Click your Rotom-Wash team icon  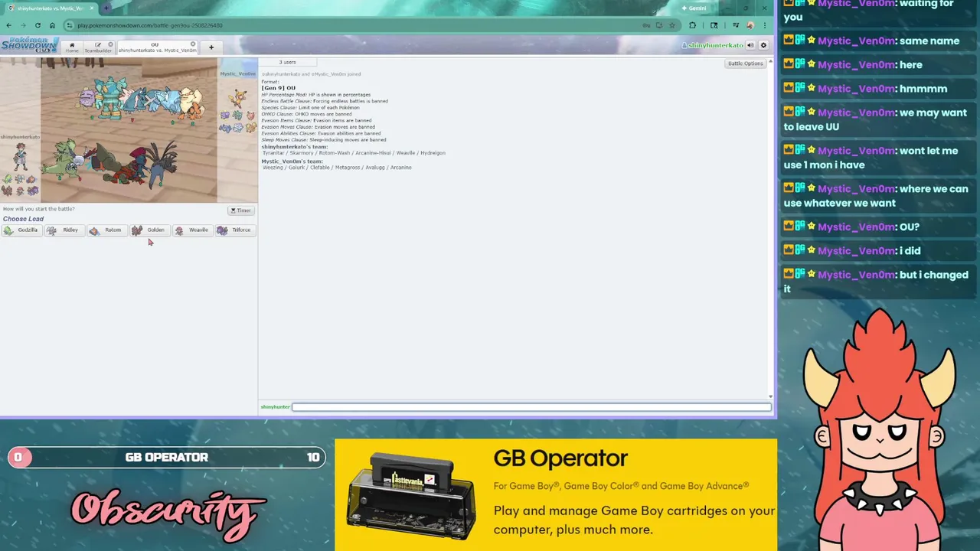pos(31,179)
